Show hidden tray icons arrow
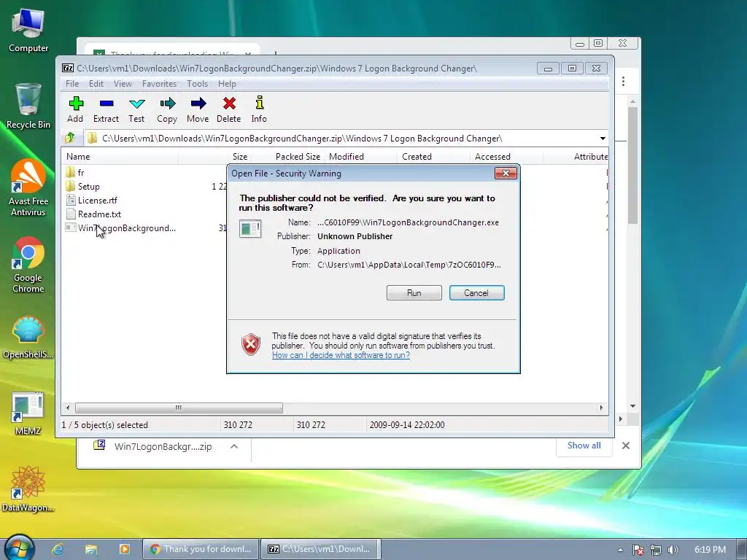 (x=620, y=550)
